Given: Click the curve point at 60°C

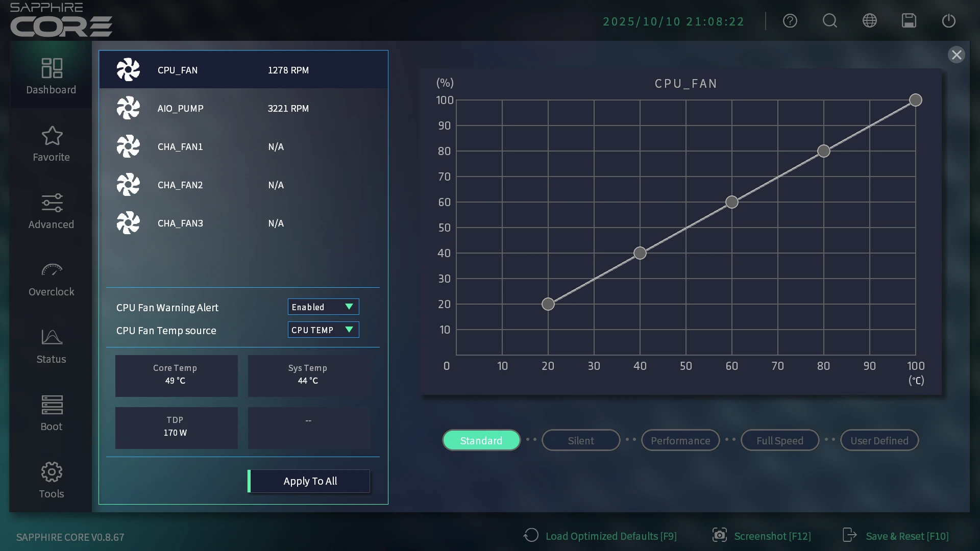Looking at the screenshot, I should (x=732, y=202).
